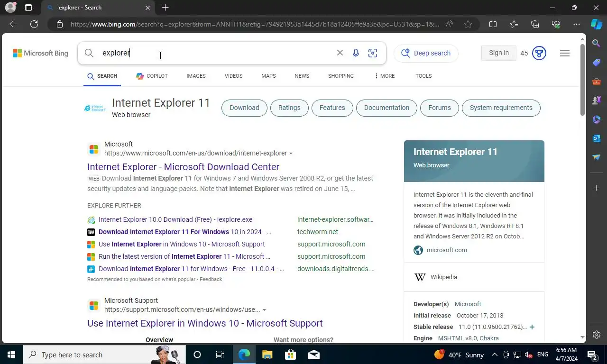This screenshot has height=364, width=607.
Task: Open Microsoft Rewards trophy icon
Action: click(x=539, y=53)
